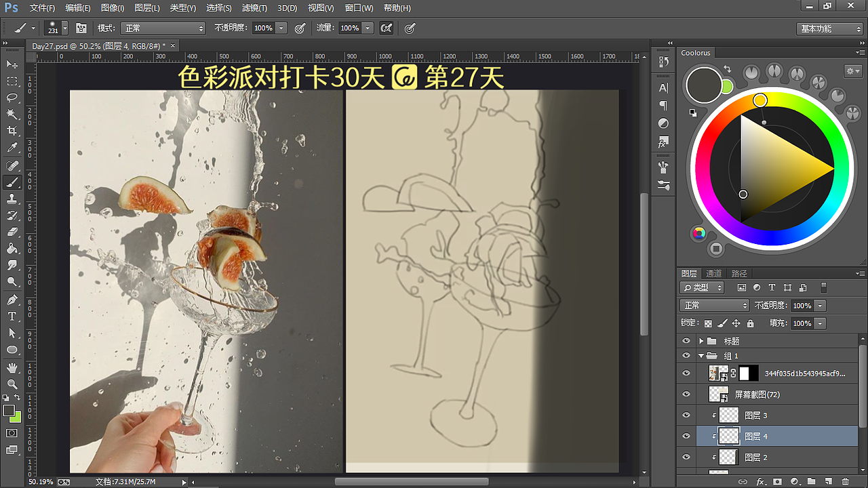
Task: Open the 基本功能 workspace dropdown
Action: pyautogui.click(x=829, y=28)
